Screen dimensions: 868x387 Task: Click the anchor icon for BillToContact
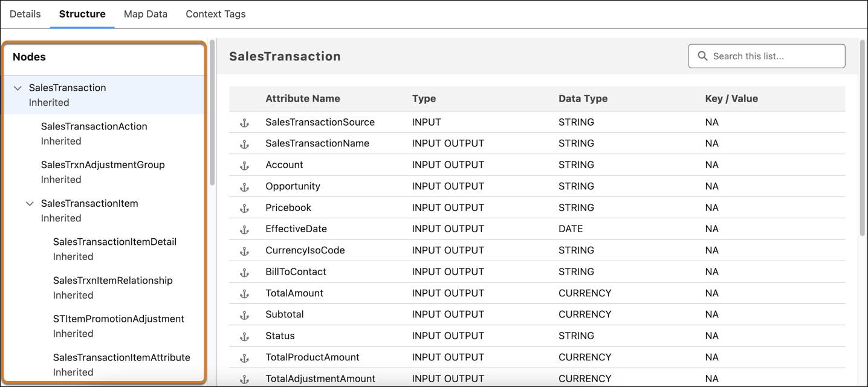(244, 272)
